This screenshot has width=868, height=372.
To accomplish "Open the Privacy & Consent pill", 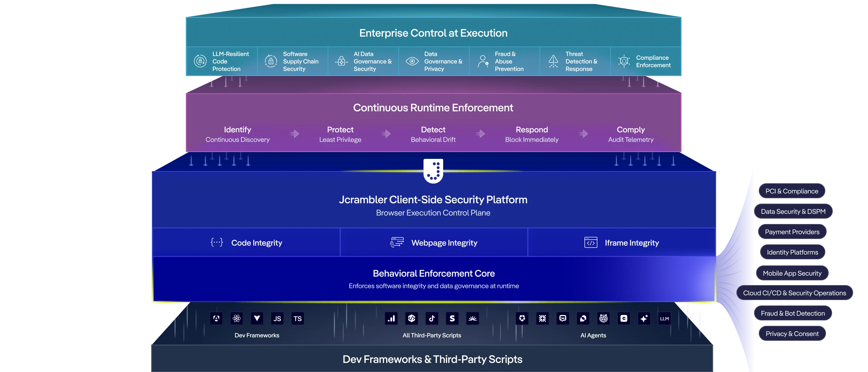I will pos(792,334).
